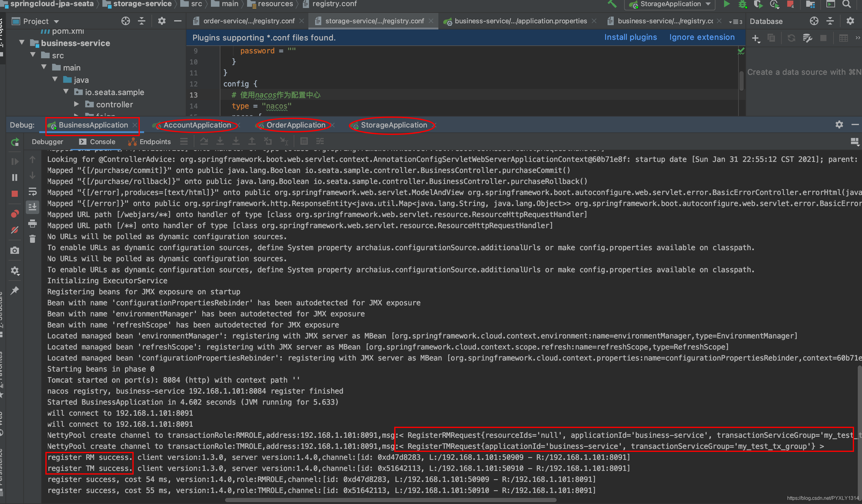The height and width of the screenshot is (504, 862).
Task: View breakpoints with the double red circle icon
Action: (x=15, y=214)
